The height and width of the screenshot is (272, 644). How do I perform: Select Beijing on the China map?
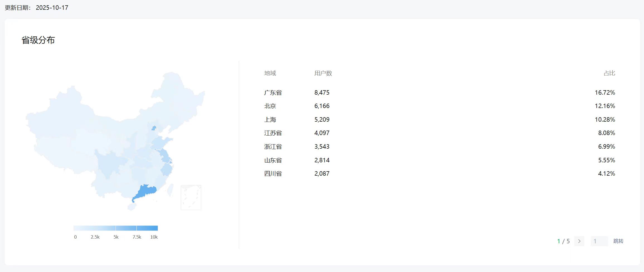pos(154,128)
